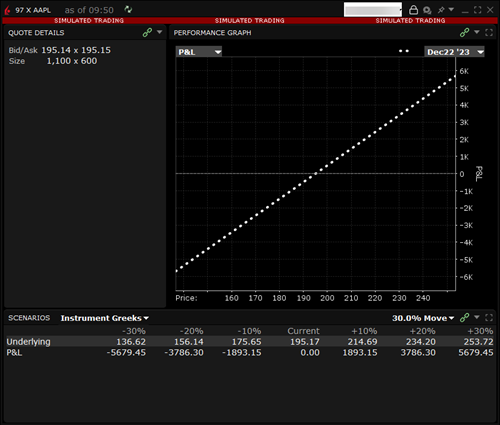Screen dimensions: 500x425
Task: Click the +20% column header
Action: 422,331
